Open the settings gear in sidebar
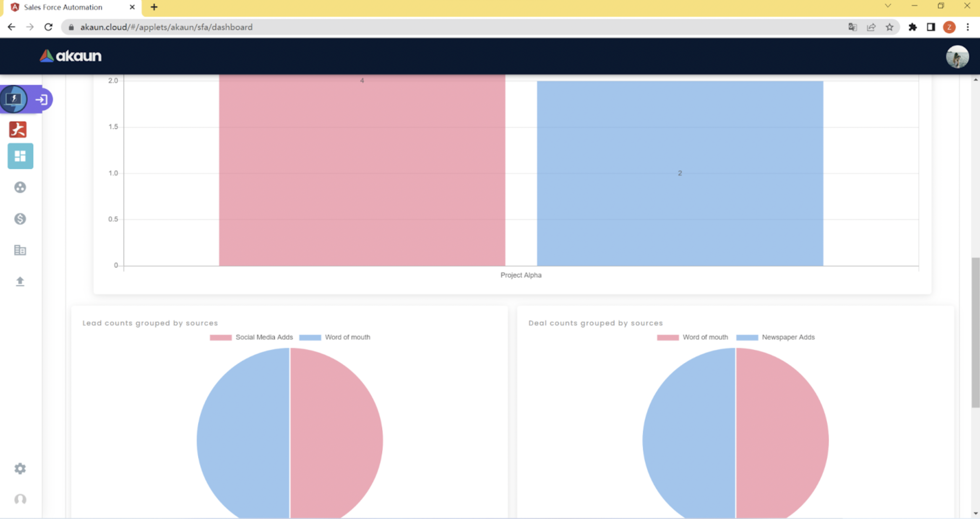 click(20, 468)
